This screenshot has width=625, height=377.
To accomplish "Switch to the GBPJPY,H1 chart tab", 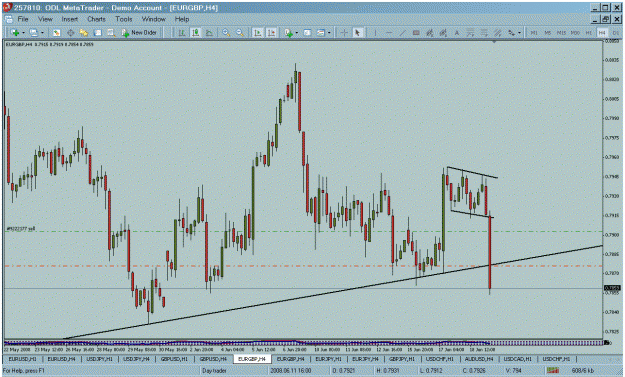I will (x=402, y=359).
